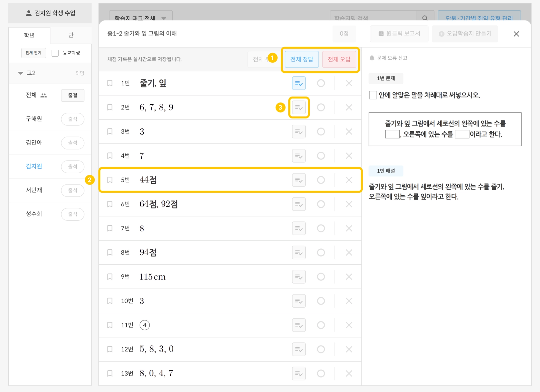Mark question 12번 wrong with X icon

tap(349, 349)
